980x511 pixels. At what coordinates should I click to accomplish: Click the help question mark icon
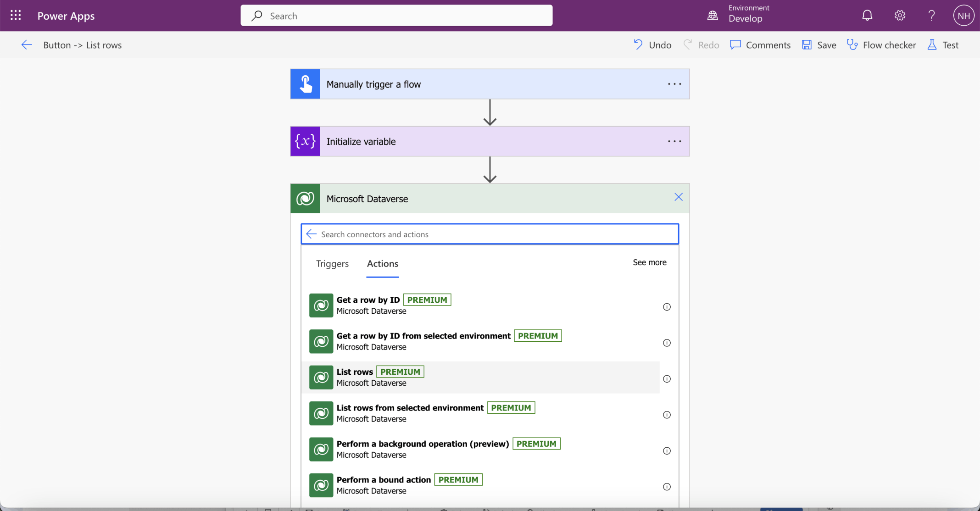(x=931, y=16)
